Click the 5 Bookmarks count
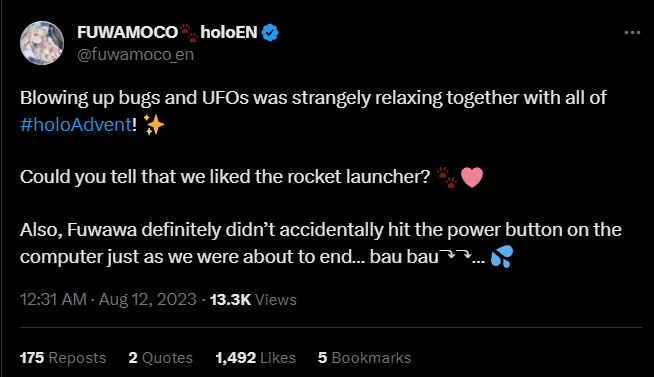Viewport: 654px width, 377px height. click(365, 357)
